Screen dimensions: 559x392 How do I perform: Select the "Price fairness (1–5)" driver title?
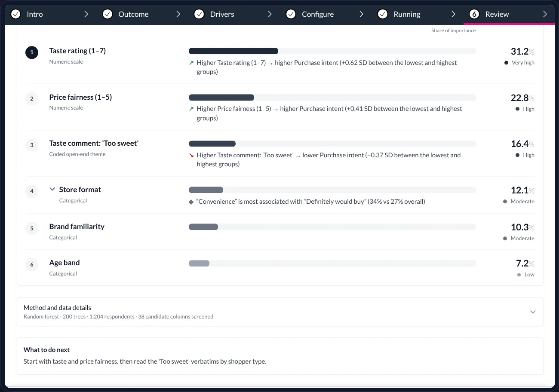(x=80, y=97)
